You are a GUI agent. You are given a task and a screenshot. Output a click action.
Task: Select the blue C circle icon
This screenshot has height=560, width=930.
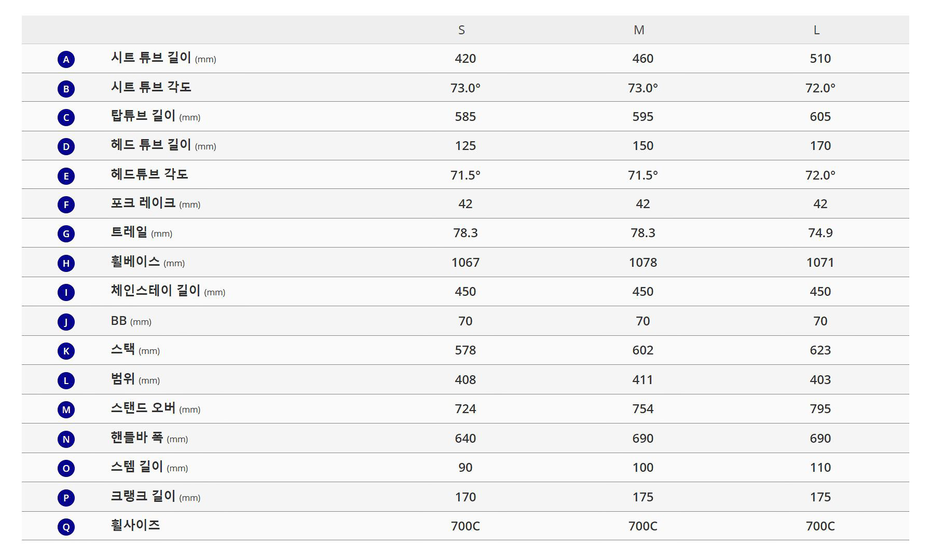point(66,117)
